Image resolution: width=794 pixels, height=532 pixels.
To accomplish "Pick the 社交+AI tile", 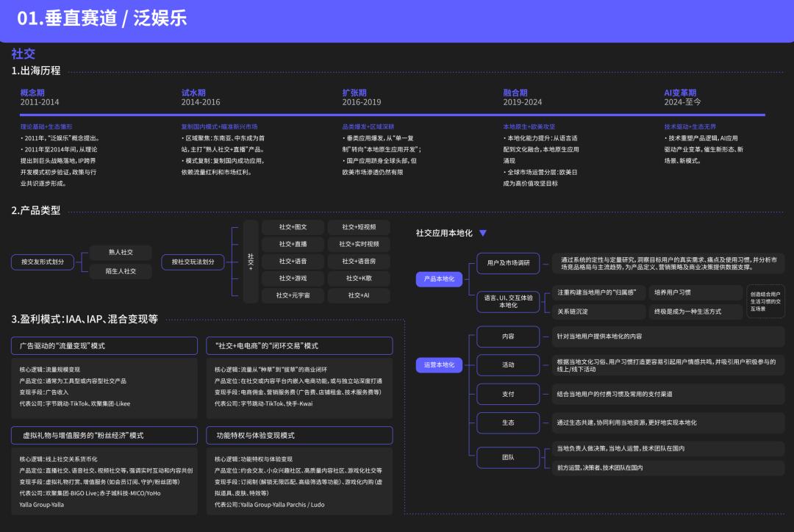I will [359, 295].
